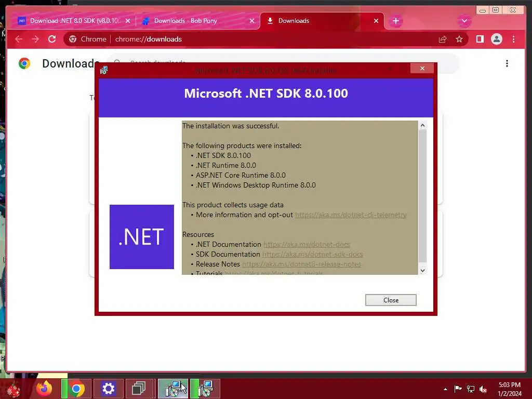Click the Chrome logo on Downloads page
Screen dimensions: 532x399
24,63
